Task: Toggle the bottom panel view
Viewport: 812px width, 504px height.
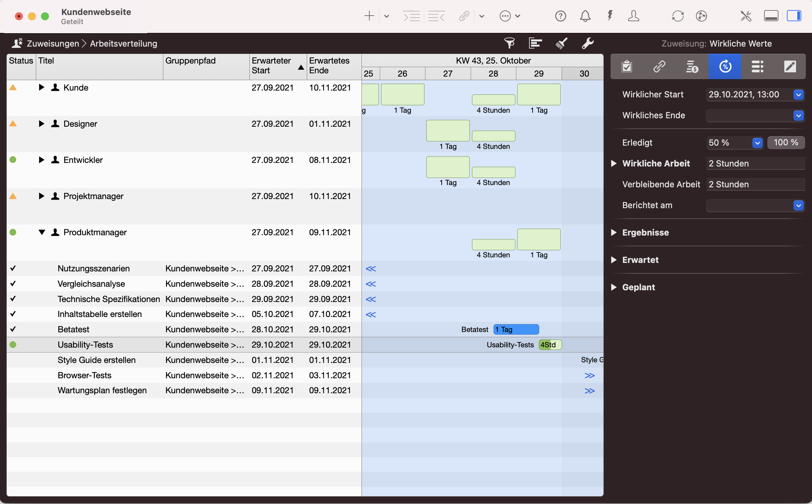Action: (771, 16)
